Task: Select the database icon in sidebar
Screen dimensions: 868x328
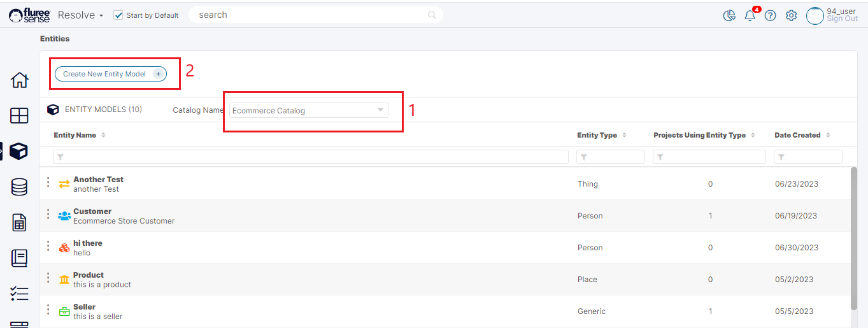Action: [19, 187]
